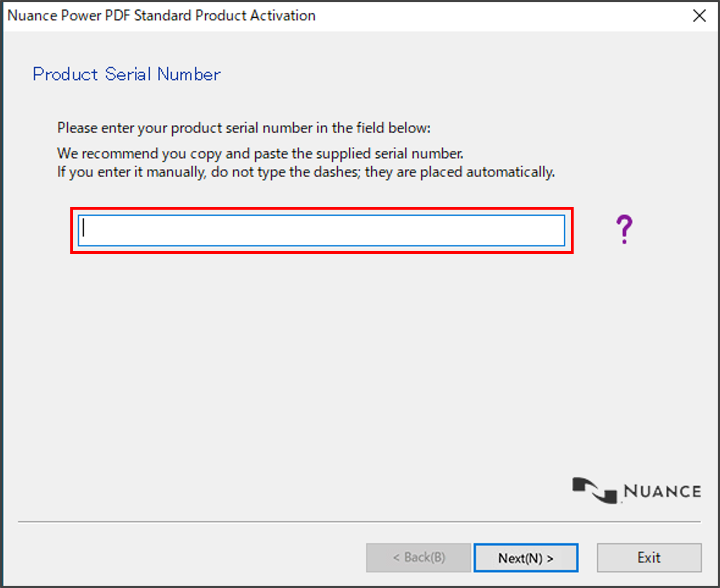Click the Nuance swoosh logo graphic
The image size is (720, 588).
595,490
